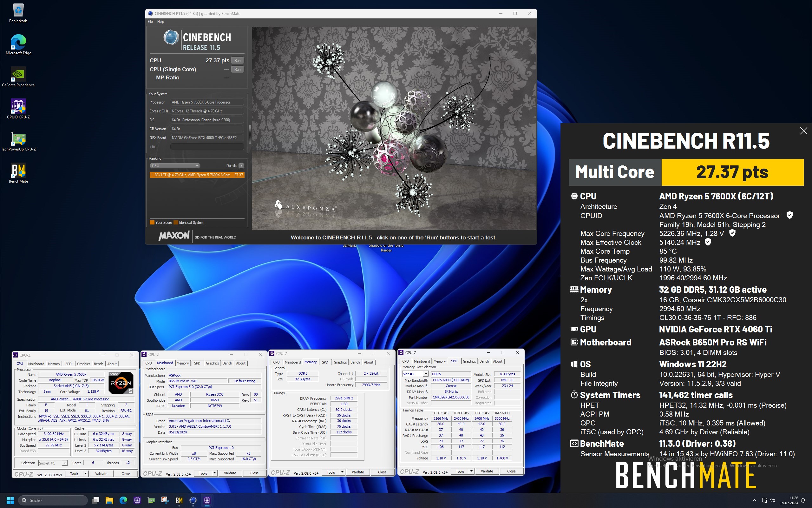Screen dimensions: 812x508
Task: Run the CPU (Single Core) test
Action: pos(238,70)
